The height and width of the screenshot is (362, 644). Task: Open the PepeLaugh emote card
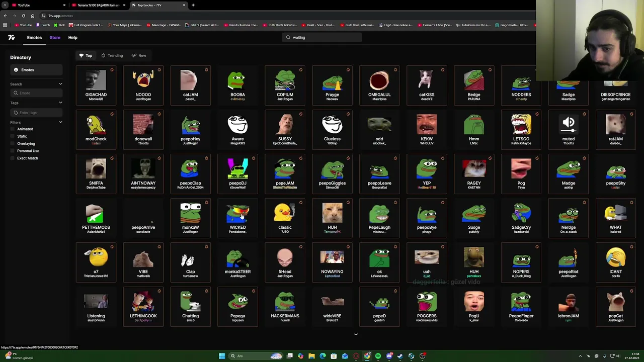(x=379, y=218)
